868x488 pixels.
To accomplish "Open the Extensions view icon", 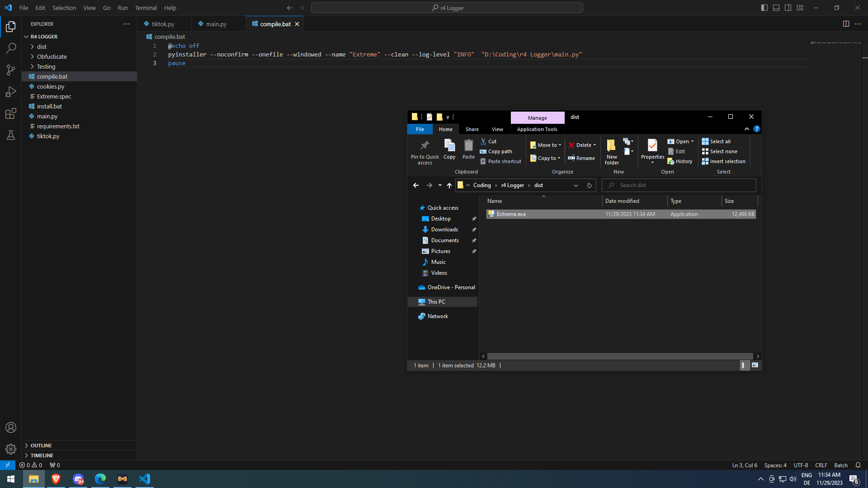I will click(11, 113).
